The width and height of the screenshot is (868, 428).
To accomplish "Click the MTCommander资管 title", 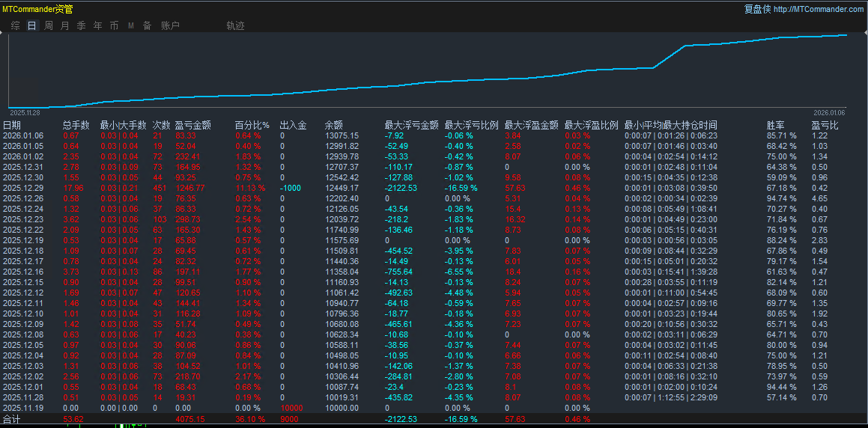I will click(x=37, y=10).
